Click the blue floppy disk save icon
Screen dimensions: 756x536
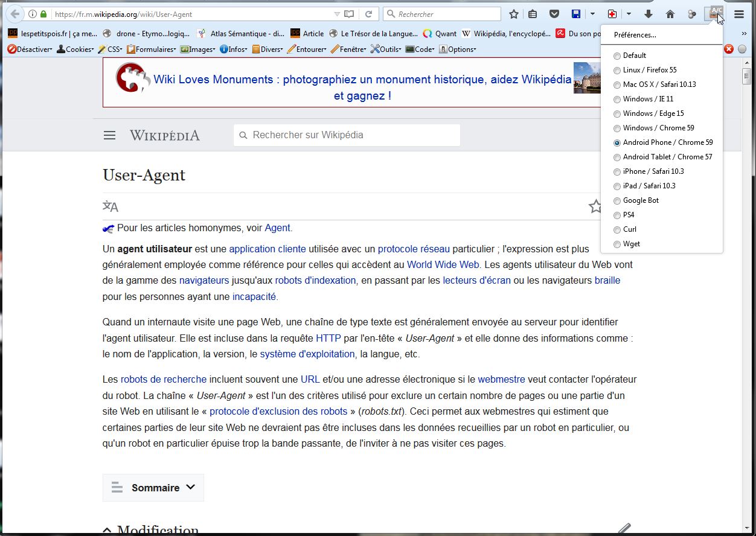(x=576, y=14)
